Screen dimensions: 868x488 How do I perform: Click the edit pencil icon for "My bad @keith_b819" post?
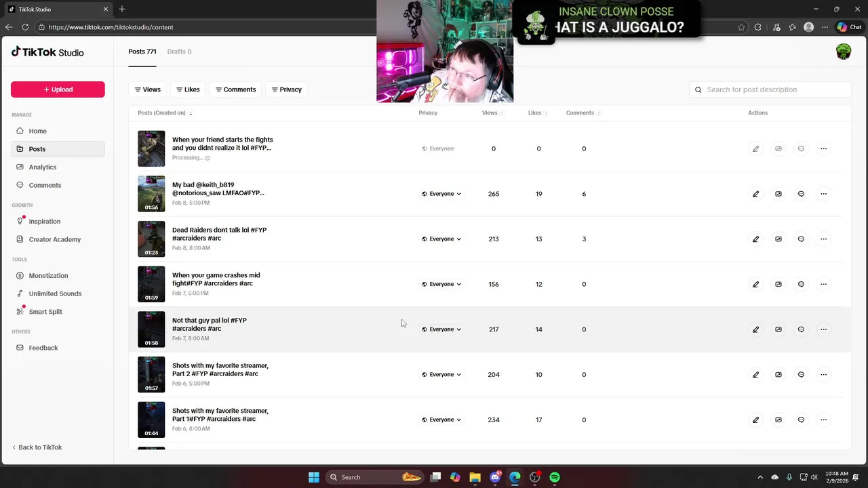coord(755,194)
